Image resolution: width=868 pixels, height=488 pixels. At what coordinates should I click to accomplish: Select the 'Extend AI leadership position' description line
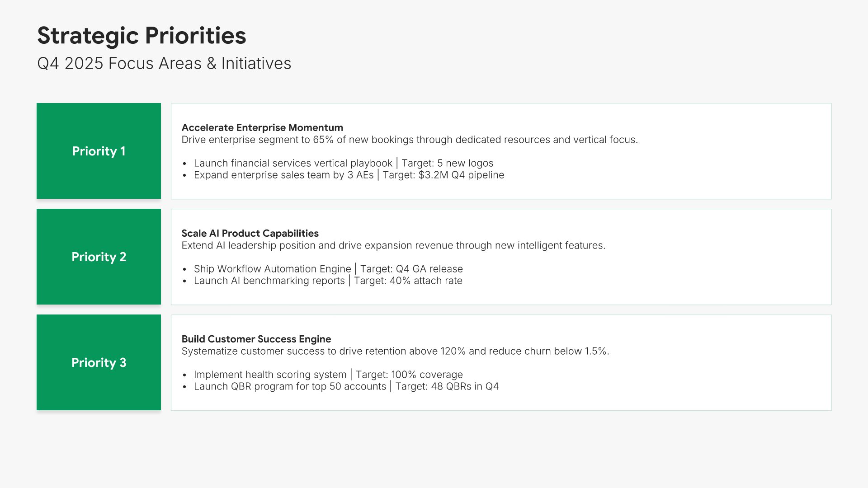click(393, 246)
